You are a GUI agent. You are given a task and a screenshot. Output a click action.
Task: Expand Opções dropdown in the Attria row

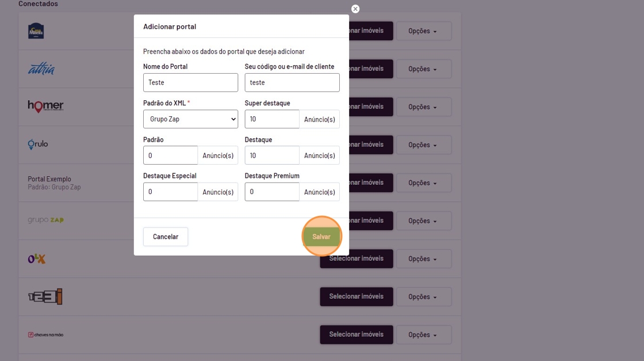click(x=423, y=69)
